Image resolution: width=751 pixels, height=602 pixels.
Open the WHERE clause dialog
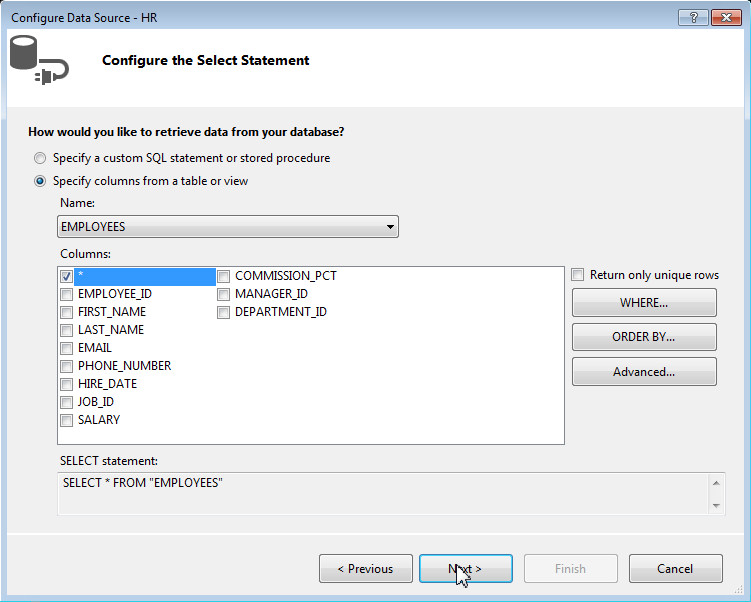click(x=644, y=302)
